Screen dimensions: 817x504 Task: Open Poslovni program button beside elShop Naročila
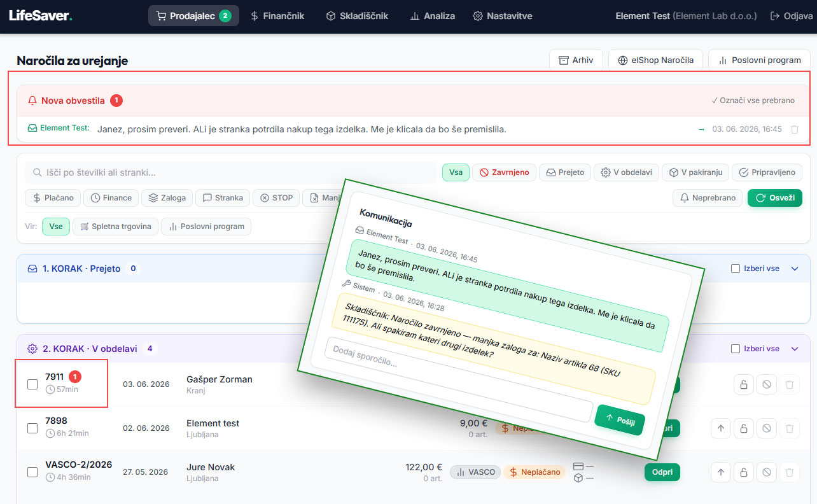tap(759, 60)
